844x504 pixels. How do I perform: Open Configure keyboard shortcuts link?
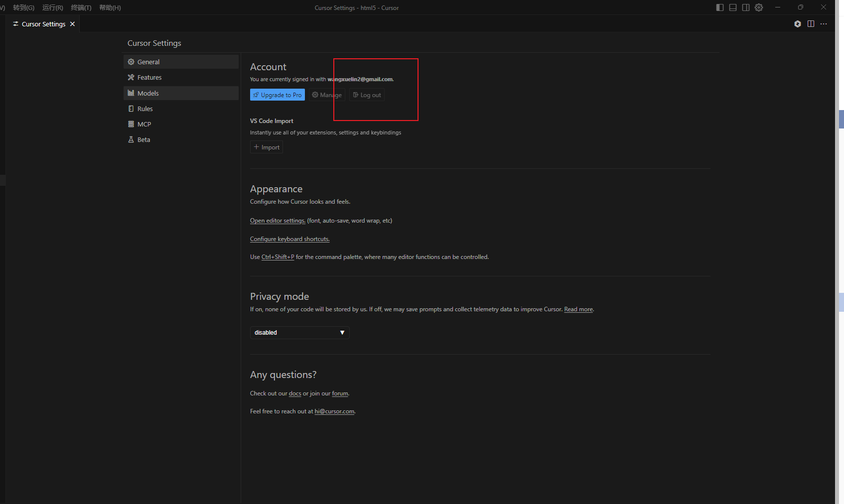pyautogui.click(x=289, y=239)
